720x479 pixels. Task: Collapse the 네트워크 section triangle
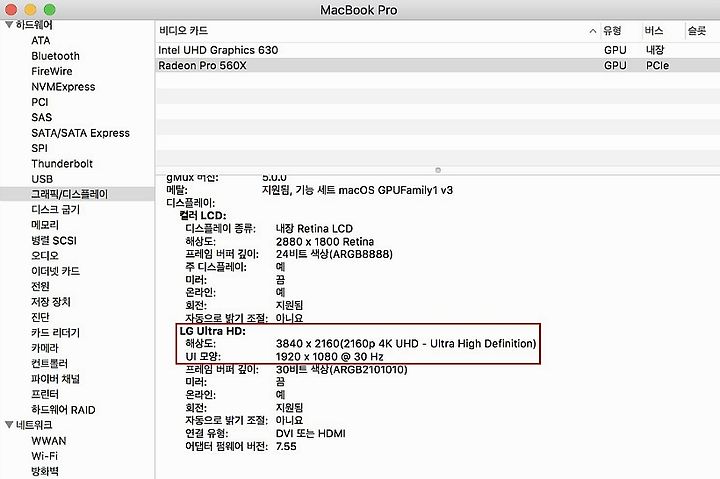tap(9, 425)
